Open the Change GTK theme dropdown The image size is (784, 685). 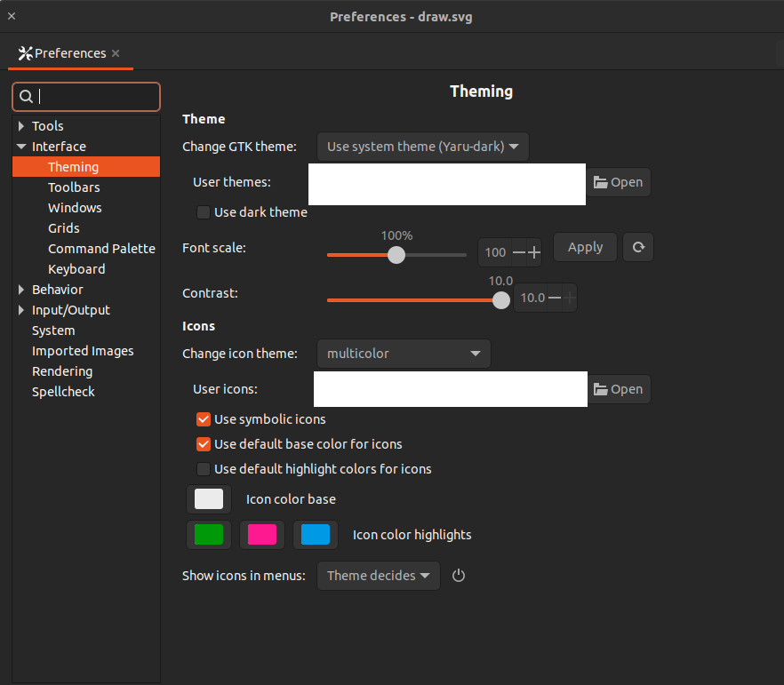(423, 147)
